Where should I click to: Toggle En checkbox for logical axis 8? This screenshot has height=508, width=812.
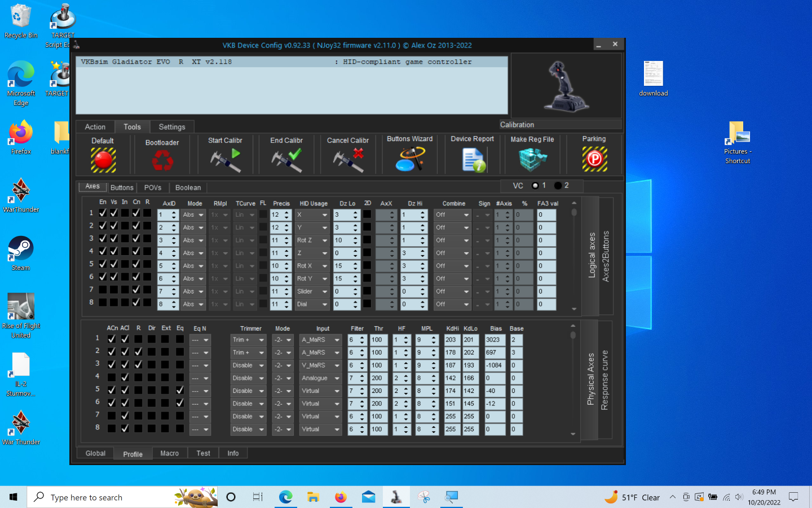pos(103,302)
